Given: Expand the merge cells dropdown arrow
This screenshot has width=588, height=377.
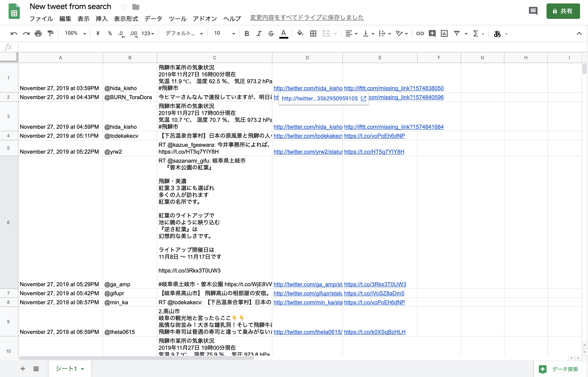Looking at the screenshot, I should click(x=336, y=34).
